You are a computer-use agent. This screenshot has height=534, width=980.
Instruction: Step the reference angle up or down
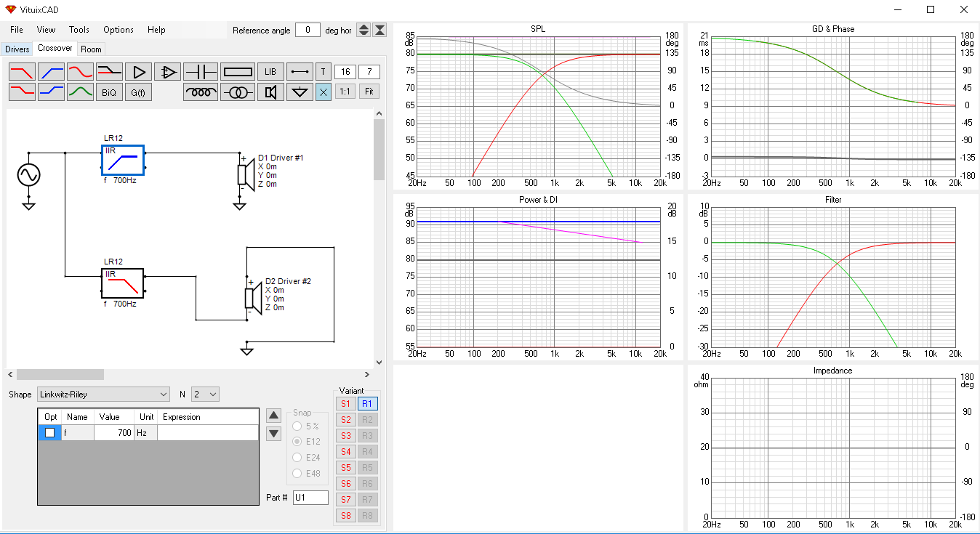(x=364, y=30)
